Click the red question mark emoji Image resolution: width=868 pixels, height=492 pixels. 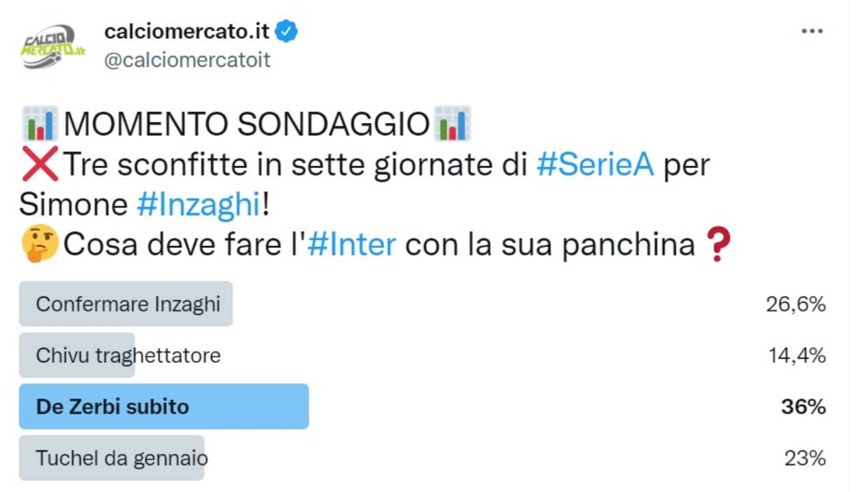click(717, 245)
